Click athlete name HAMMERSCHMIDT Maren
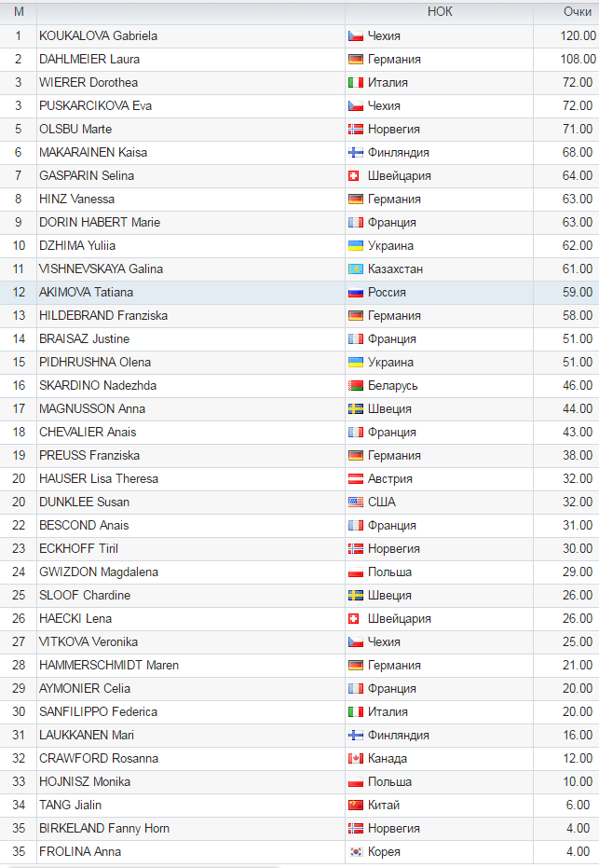 [109, 665]
